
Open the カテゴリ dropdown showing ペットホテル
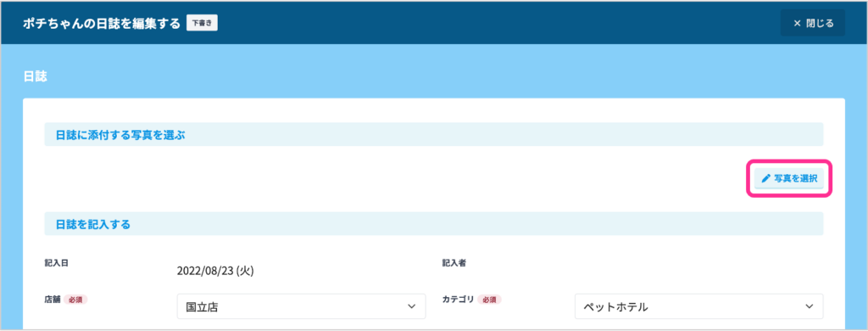click(x=699, y=306)
